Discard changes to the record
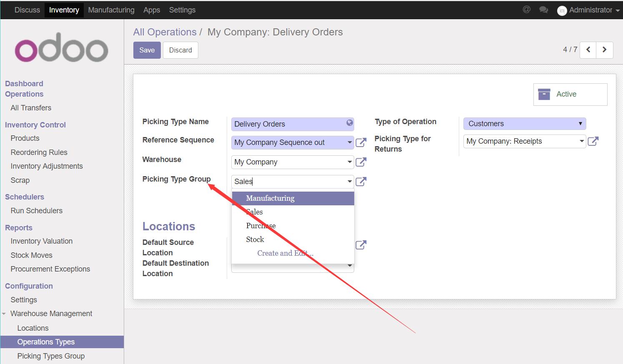Image resolution: width=623 pixels, height=364 pixels. (180, 50)
